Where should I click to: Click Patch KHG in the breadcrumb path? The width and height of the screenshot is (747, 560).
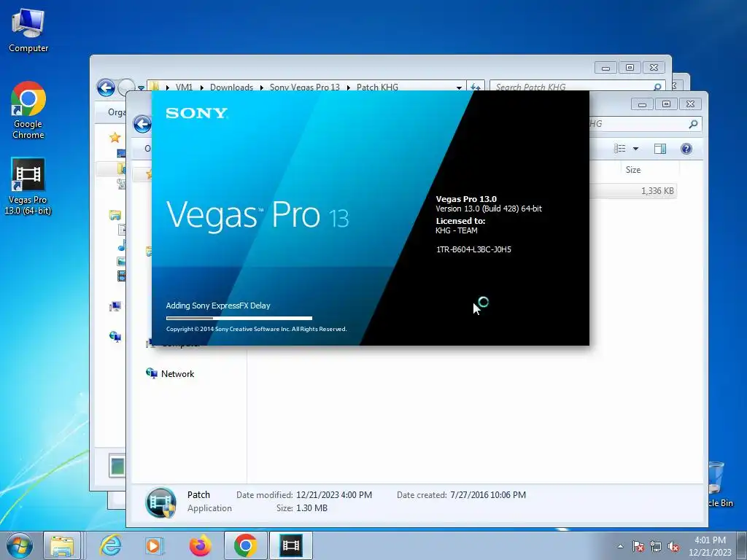point(377,87)
